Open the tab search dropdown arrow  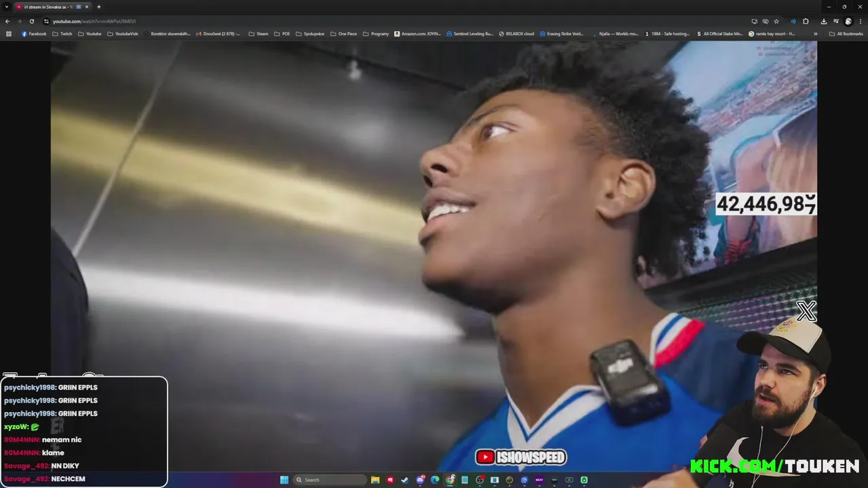pos(6,7)
